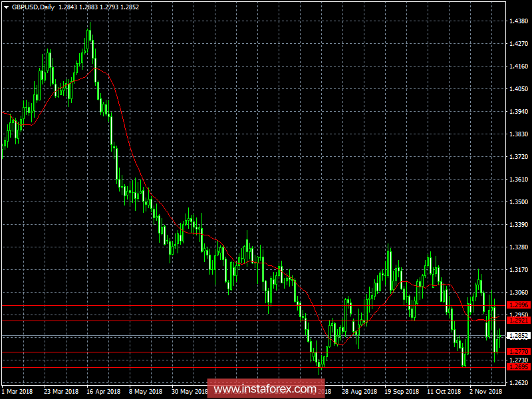The width and height of the screenshot is (532, 399).
Task: Select the 1.2996 red price level label
Action: coord(518,305)
